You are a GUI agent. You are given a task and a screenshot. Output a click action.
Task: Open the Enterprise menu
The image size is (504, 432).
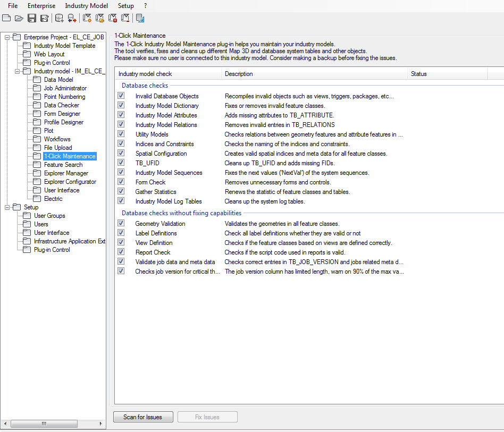click(41, 6)
